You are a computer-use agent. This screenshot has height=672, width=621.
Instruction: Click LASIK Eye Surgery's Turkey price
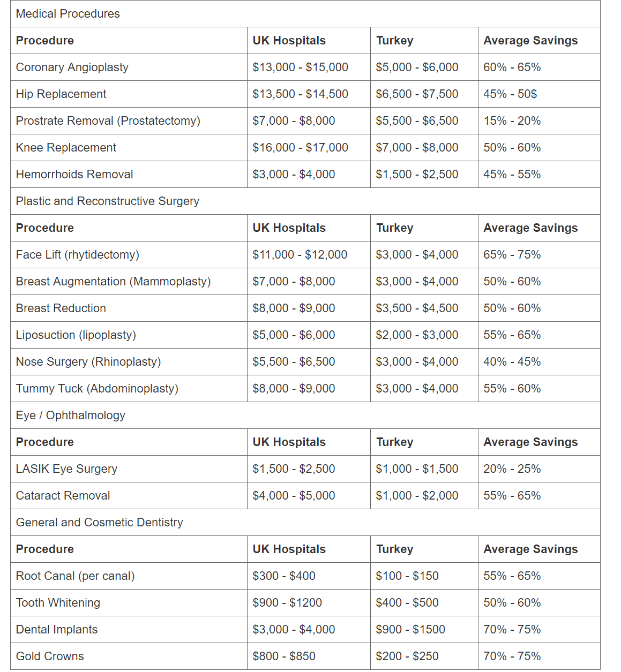[417, 469]
